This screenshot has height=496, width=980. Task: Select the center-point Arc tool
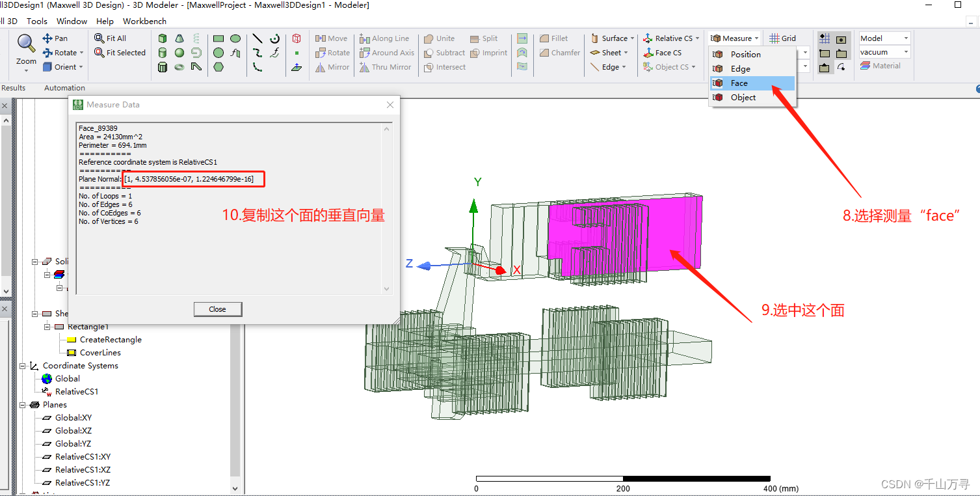click(x=275, y=38)
